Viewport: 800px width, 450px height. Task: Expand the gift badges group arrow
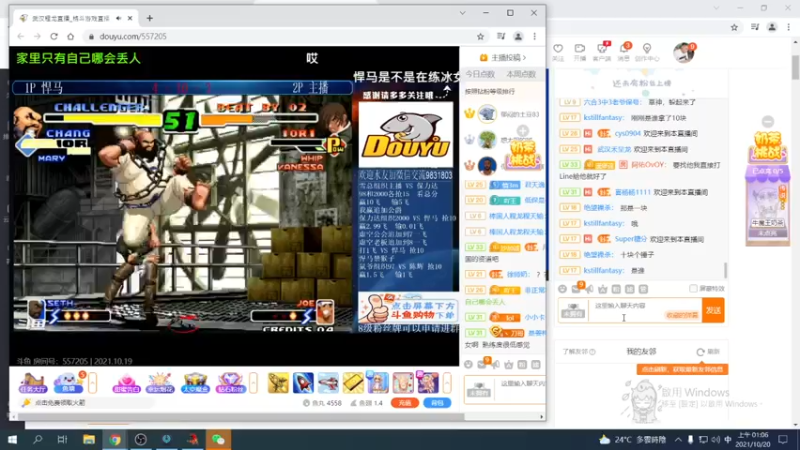(x=254, y=383)
